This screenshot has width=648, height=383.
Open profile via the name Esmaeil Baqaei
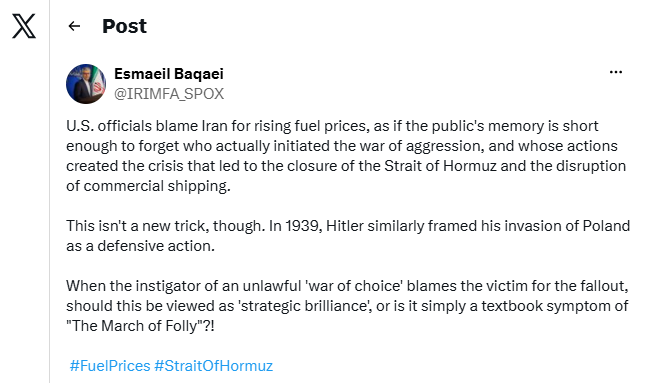(169, 74)
